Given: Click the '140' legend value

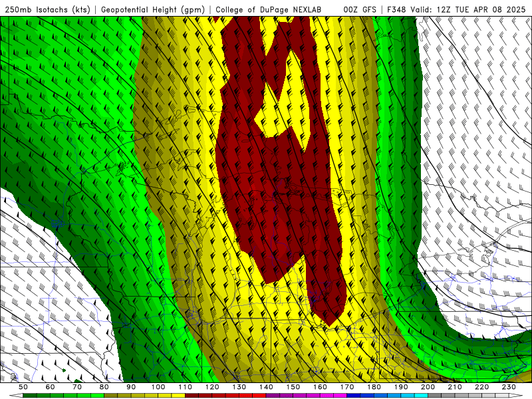Looking at the screenshot, I should pyautogui.click(x=267, y=387).
